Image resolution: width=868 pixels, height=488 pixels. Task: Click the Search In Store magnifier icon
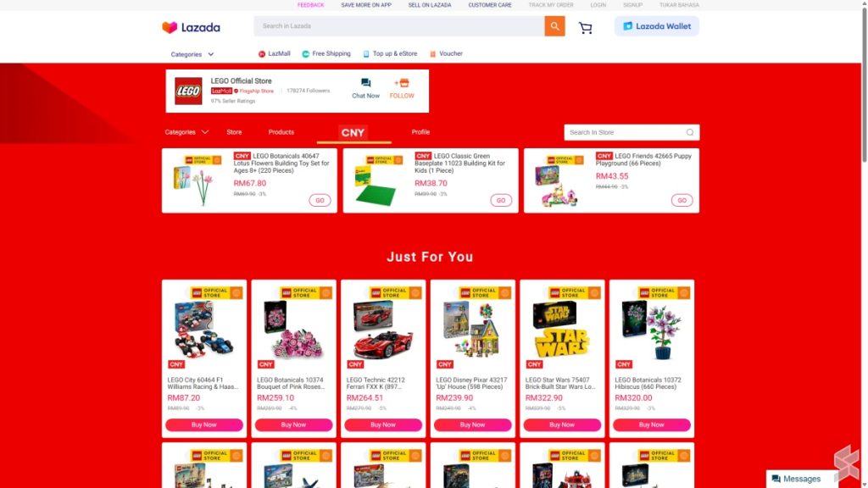690,132
